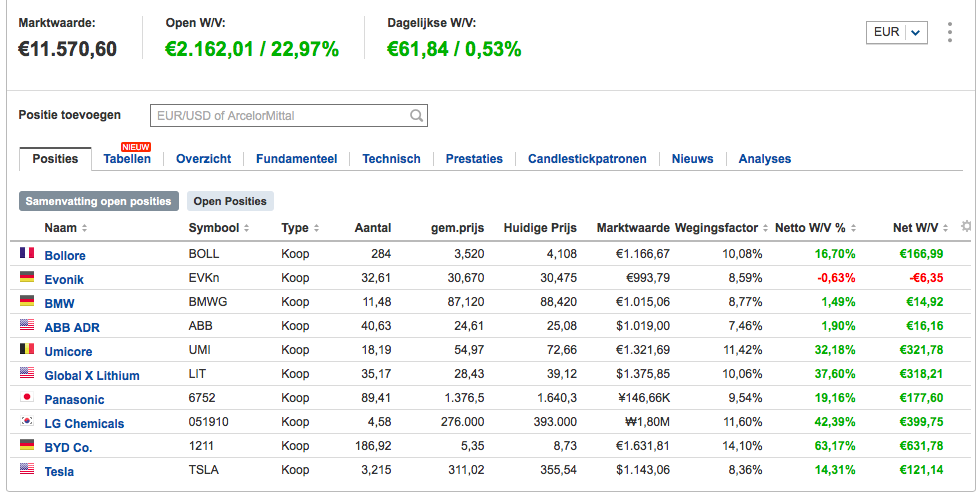Click the Belgian flag beside Umicore

[x=27, y=349]
